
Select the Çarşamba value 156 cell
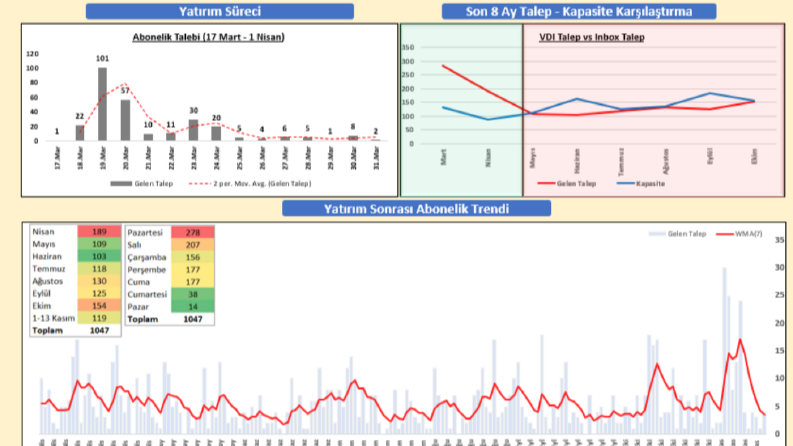[x=193, y=257]
